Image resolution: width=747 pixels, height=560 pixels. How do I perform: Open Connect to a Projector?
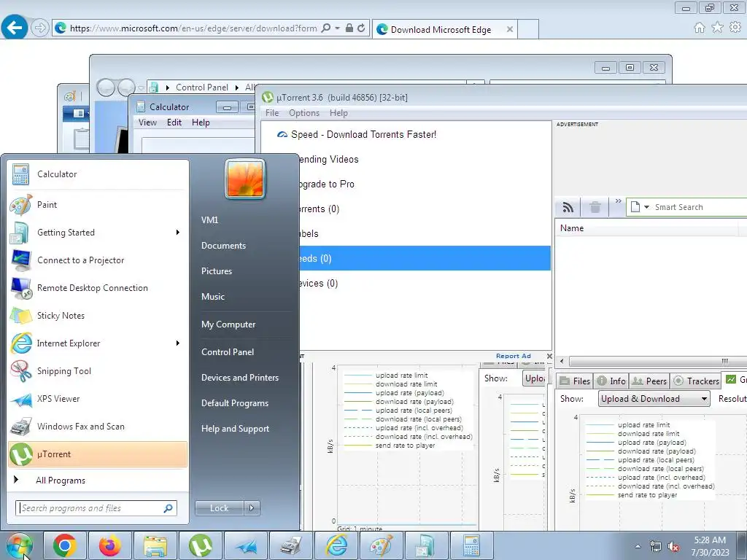(x=98, y=260)
